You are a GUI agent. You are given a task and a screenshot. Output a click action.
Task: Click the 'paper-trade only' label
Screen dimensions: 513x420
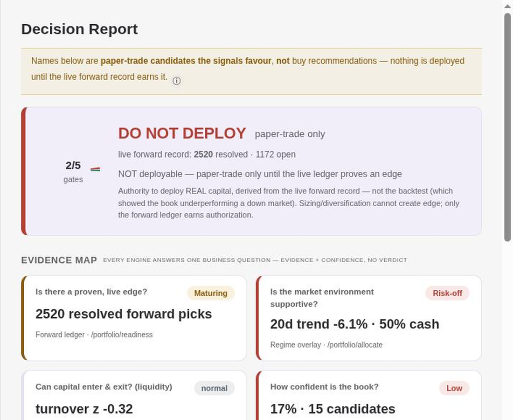click(x=290, y=134)
